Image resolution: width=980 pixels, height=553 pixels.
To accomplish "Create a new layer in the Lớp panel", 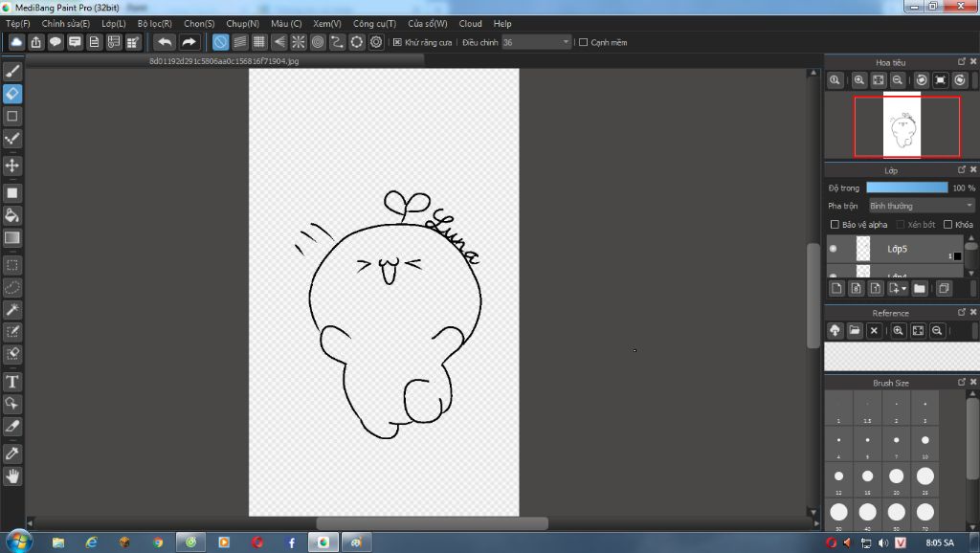I will coord(836,288).
